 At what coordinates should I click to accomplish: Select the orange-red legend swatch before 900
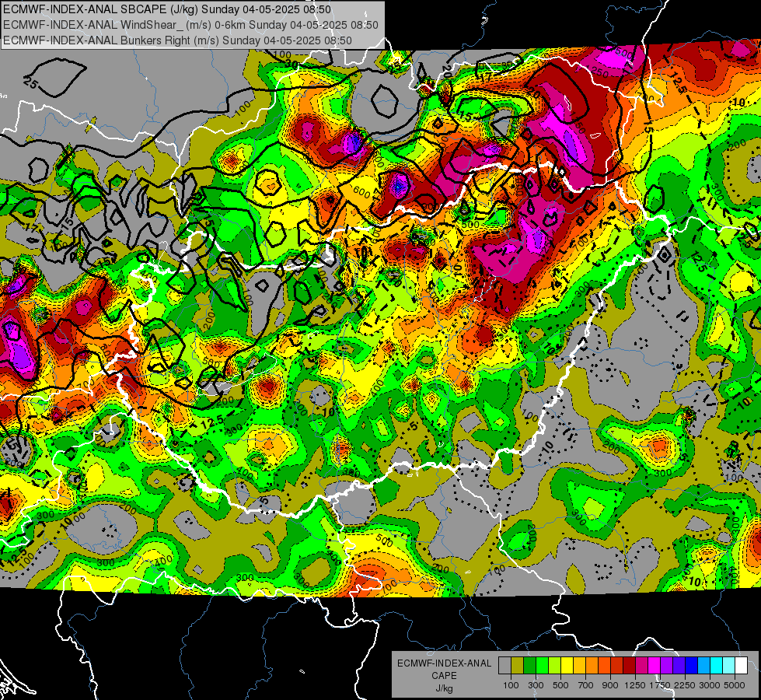(604, 665)
